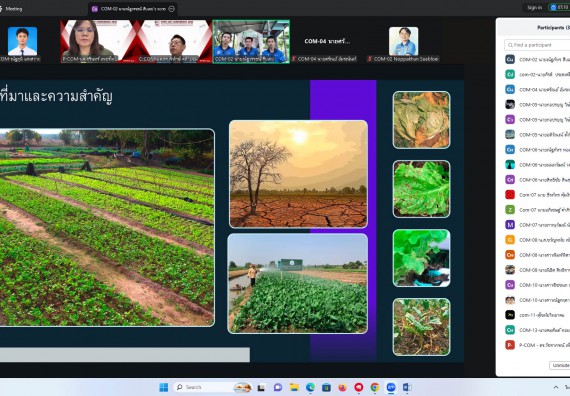Select COM-10 participant with two-person photo avatar
This screenshot has width=570, height=396.
(x=537, y=300)
